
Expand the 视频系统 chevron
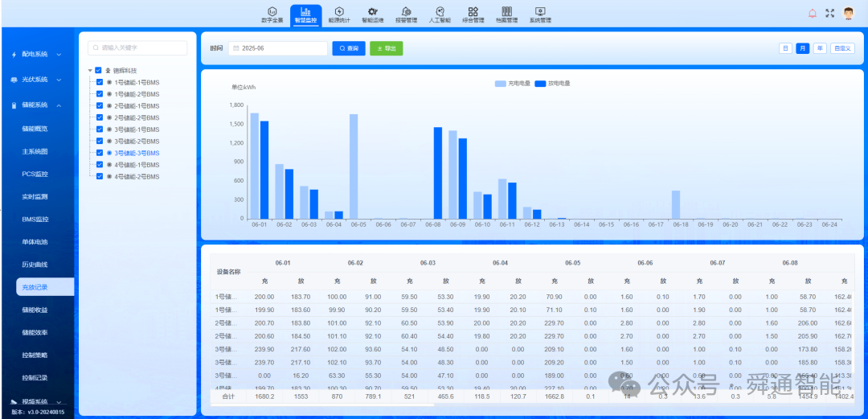tap(59, 402)
